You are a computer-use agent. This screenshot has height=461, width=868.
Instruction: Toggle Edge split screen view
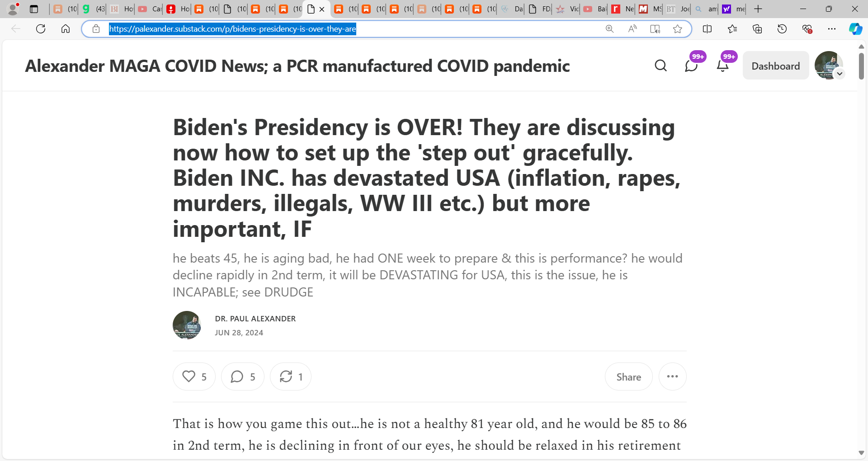708,29
